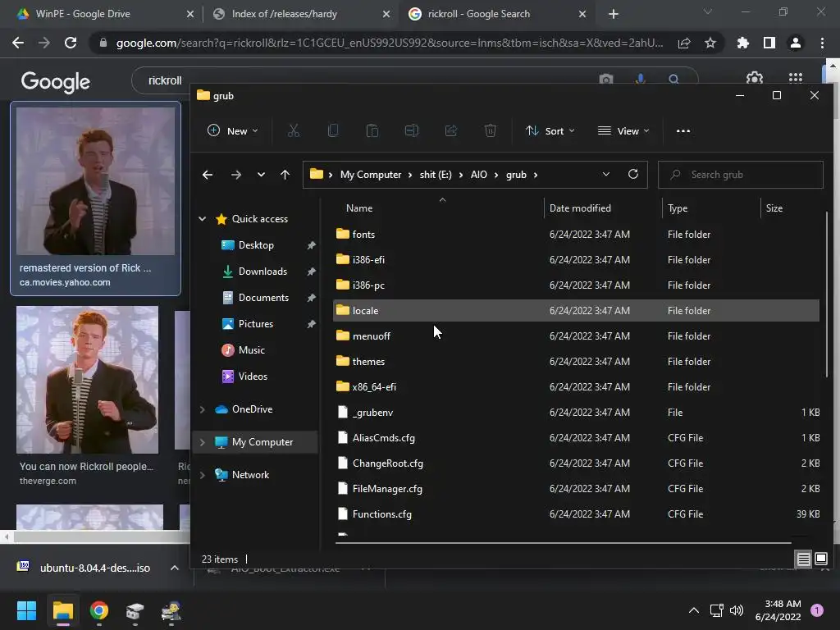This screenshot has height=630, width=840.
Task: Open Google search settings gear
Action: click(x=755, y=79)
